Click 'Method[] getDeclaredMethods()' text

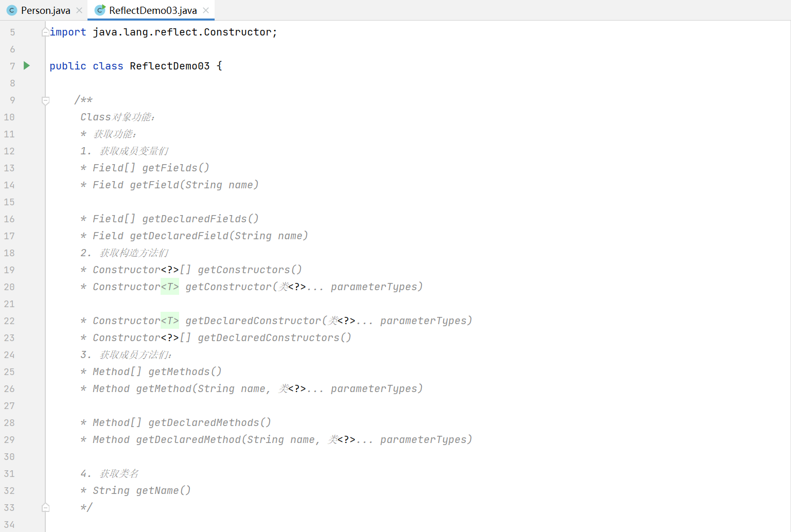pyautogui.click(x=182, y=422)
